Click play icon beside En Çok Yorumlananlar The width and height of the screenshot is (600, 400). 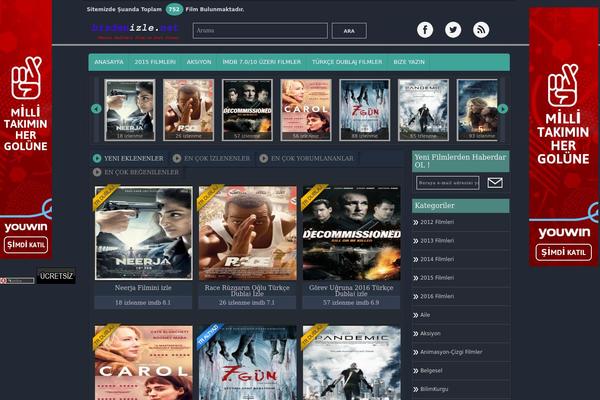pyautogui.click(x=264, y=158)
